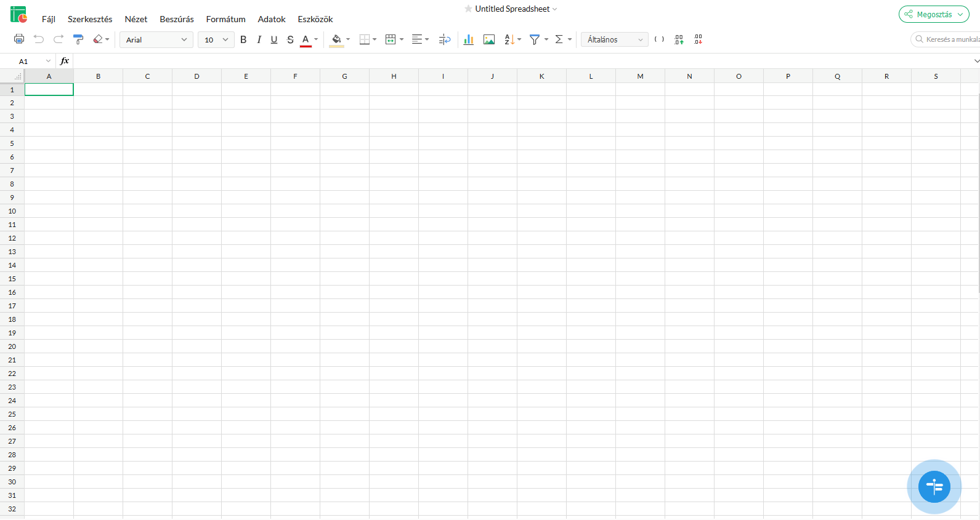Image resolution: width=980 pixels, height=520 pixels.
Task: Click the fill color paint bucket
Action: (x=336, y=39)
